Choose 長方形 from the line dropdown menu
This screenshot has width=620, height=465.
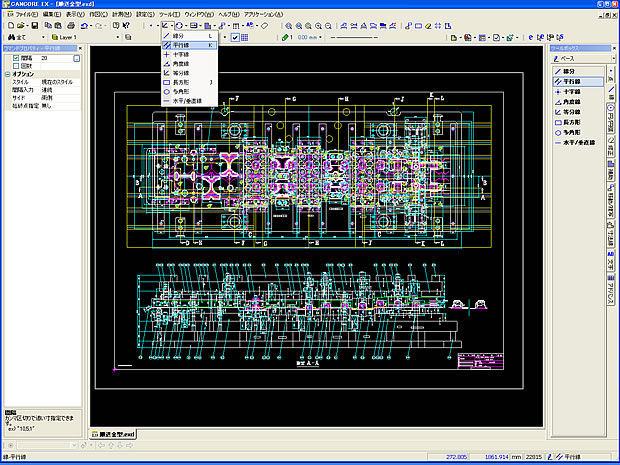[180, 82]
